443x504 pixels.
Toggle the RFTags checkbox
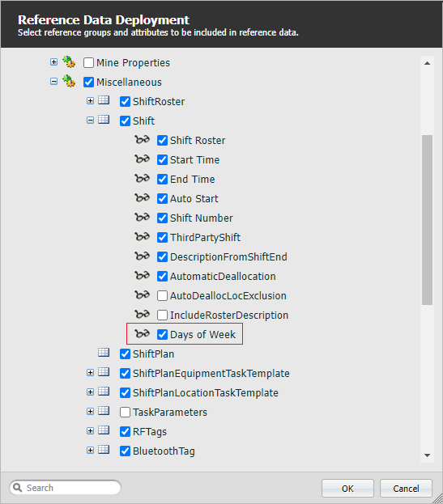[x=125, y=432]
